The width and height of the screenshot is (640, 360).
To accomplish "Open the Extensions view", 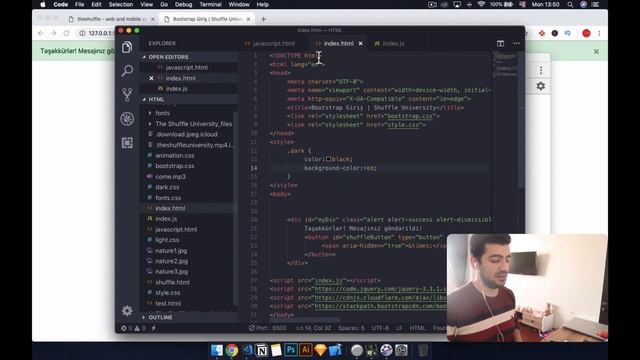I will coord(127,142).
